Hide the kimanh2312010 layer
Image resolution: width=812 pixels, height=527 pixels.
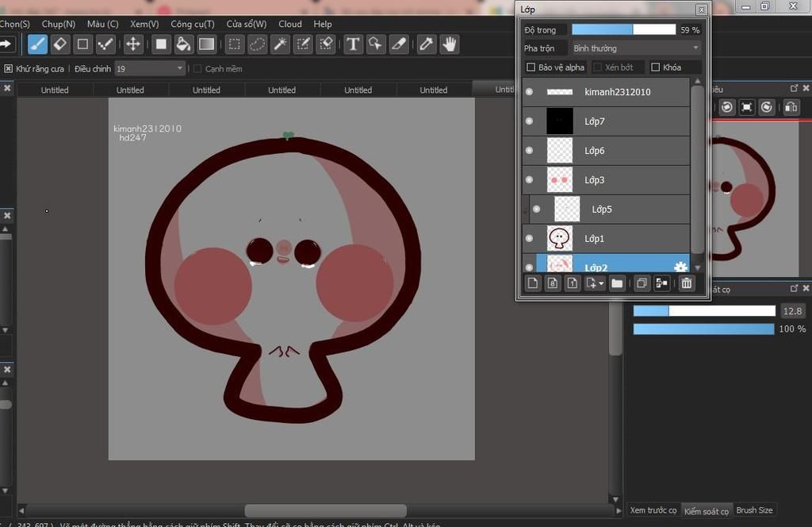pyautogui.click(x=529, y=92)
